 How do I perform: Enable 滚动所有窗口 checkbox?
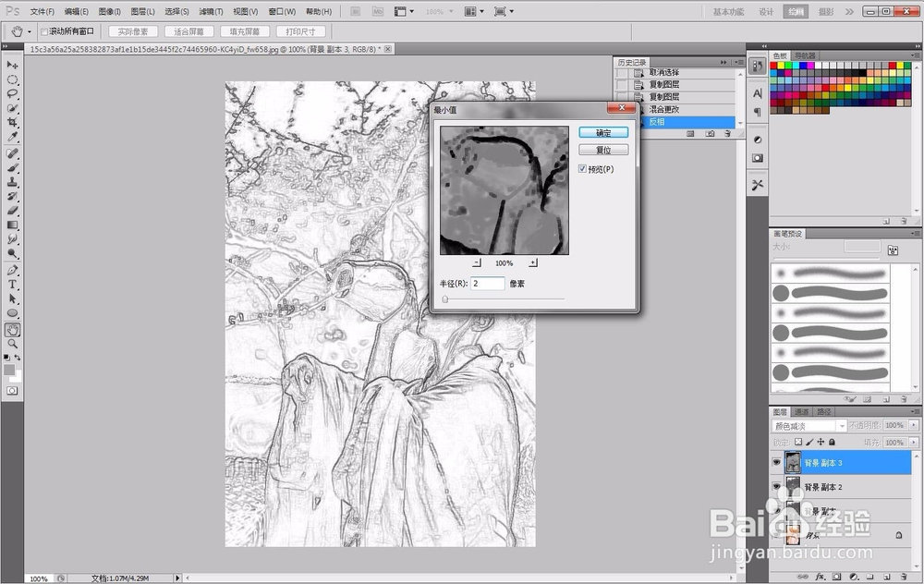pyautogui.click(x=44, y=31)
